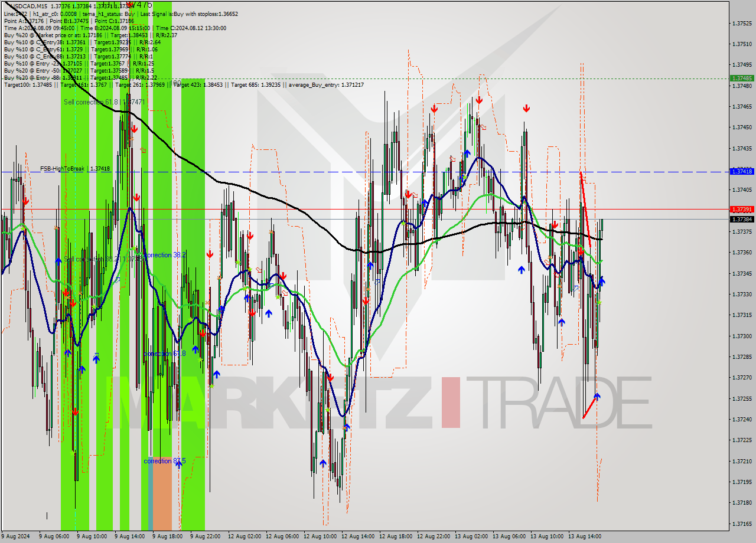This screenshot has width=756, height=543.
Task: Click the '12 Aug 14:00' time label
Action: 357,537
